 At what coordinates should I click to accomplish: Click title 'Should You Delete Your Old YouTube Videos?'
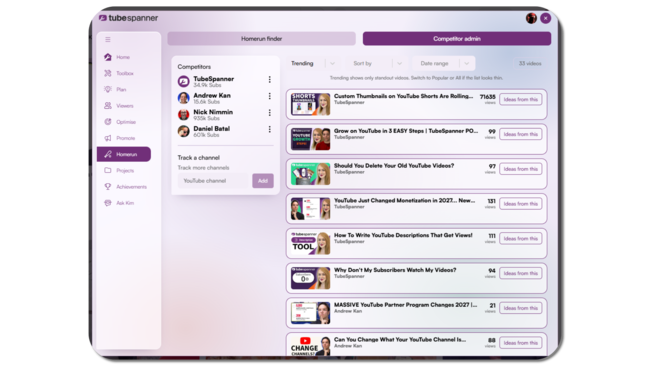click(394, 166)
